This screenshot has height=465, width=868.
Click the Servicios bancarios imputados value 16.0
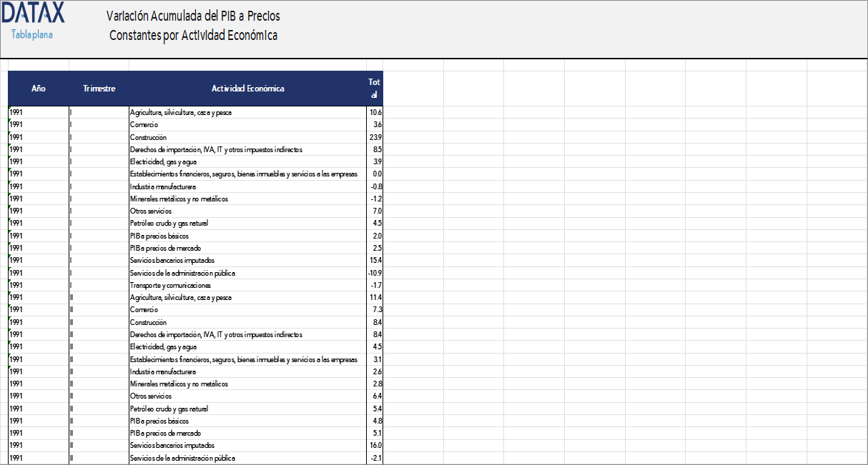point(373,445)
